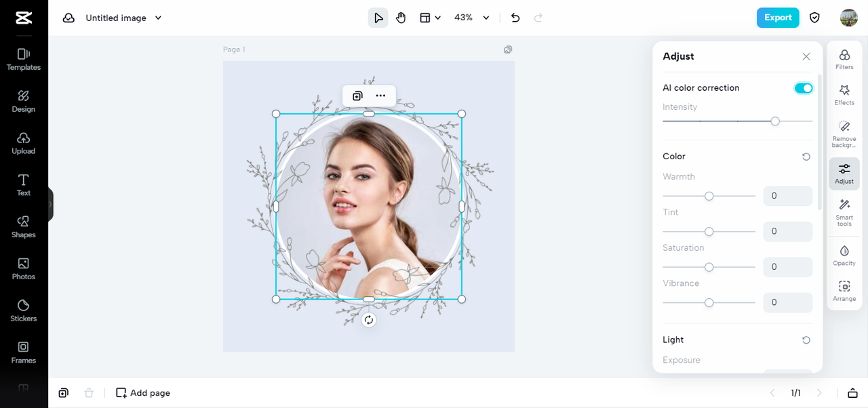The width and height of the screenshot is (868, 408).
Task: Click the 1/1 page indicator
Action: [x=795, y=393]
